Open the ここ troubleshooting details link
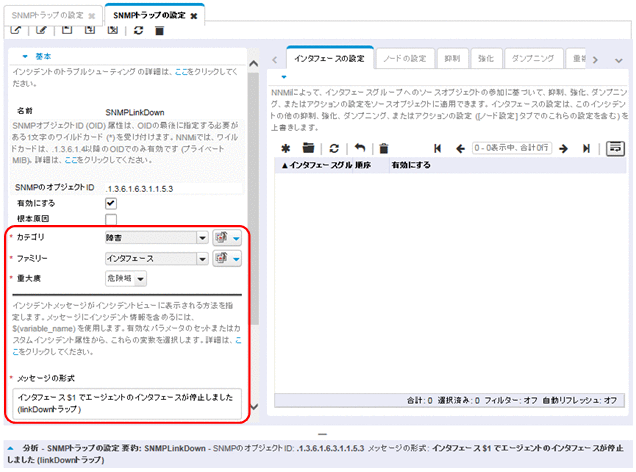The image size is (636, 472). tap(181, 72)
